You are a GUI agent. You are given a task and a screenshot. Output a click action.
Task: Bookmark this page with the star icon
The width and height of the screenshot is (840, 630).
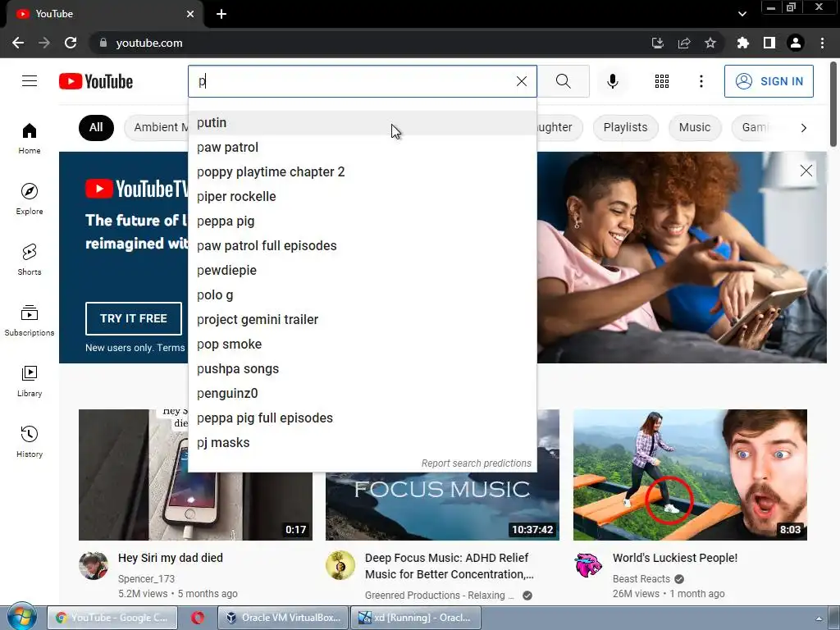[x=710, y=43]
